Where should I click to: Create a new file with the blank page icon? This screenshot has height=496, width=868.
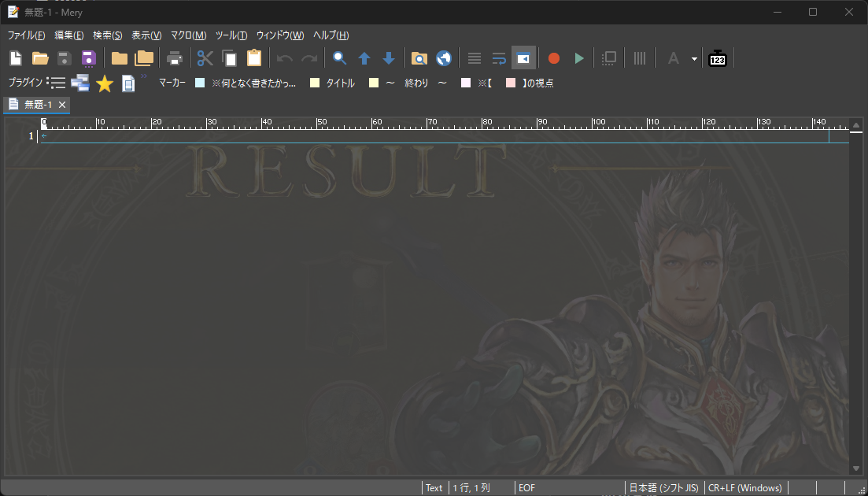point(16,58)
